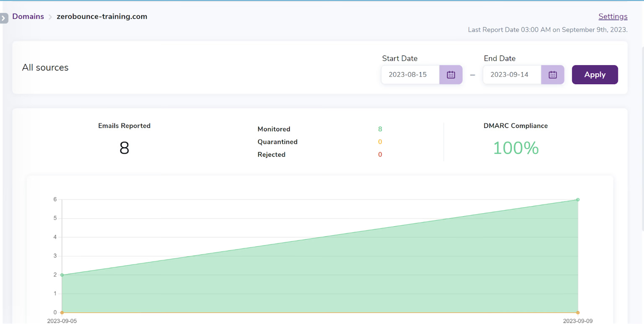Apply the selected date range

[595, 74]
